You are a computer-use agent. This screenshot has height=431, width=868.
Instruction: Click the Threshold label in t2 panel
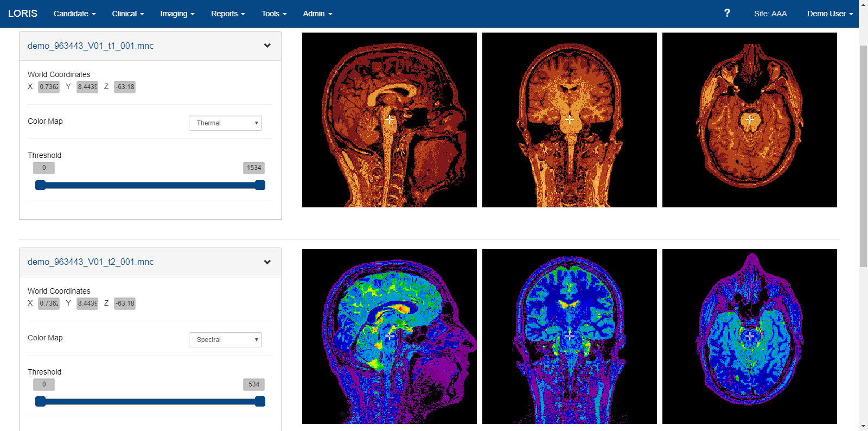44,372
